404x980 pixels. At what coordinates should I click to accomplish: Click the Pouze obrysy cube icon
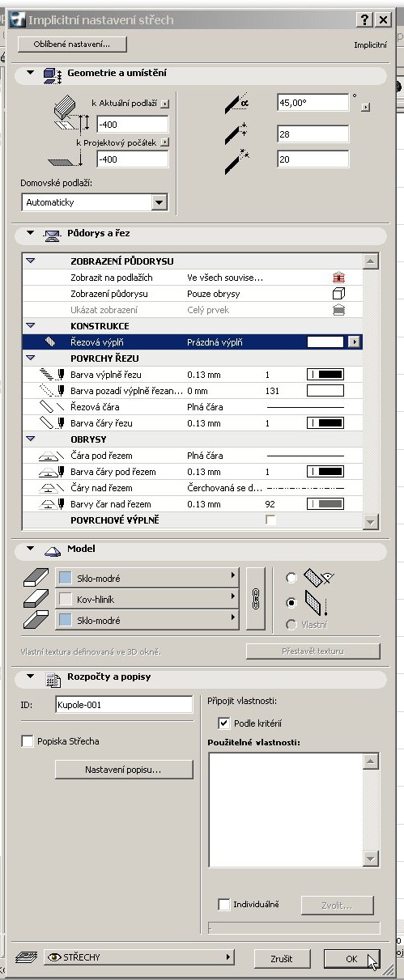339,294
